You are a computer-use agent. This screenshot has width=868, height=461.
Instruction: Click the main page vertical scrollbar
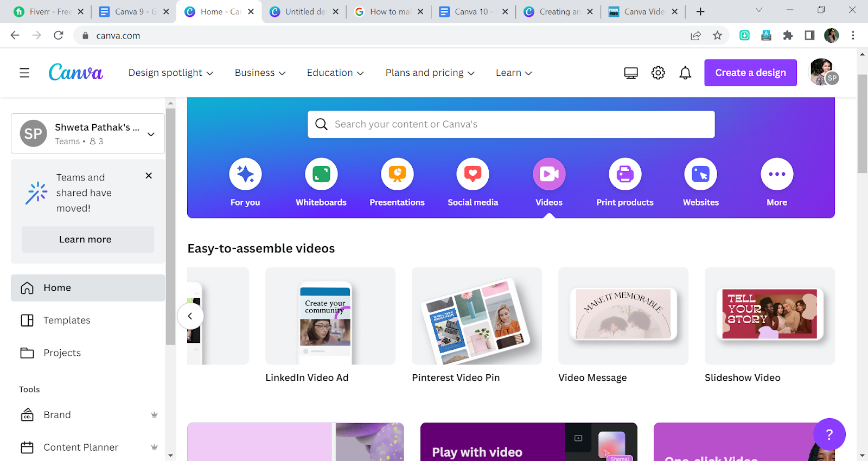tap(863, 124)
